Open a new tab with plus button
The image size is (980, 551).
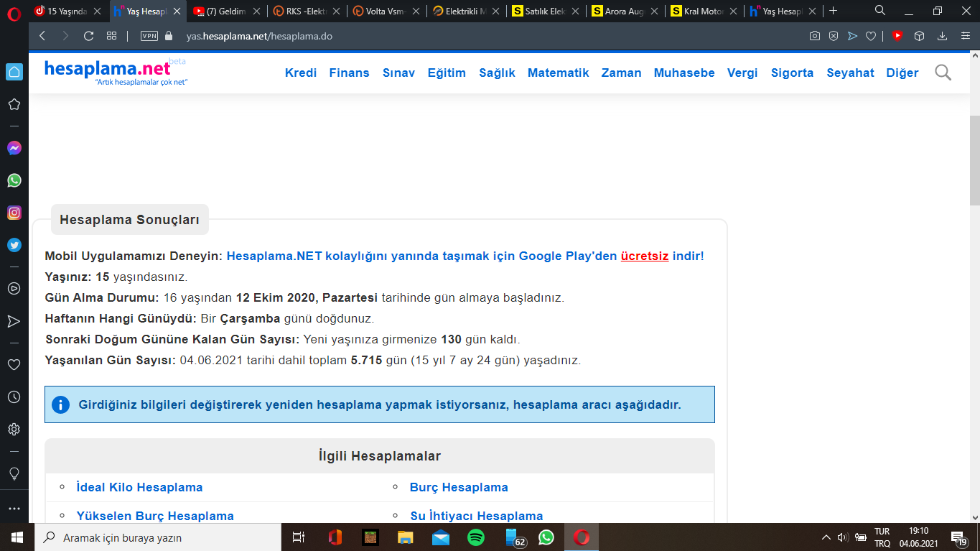[833, 11]
